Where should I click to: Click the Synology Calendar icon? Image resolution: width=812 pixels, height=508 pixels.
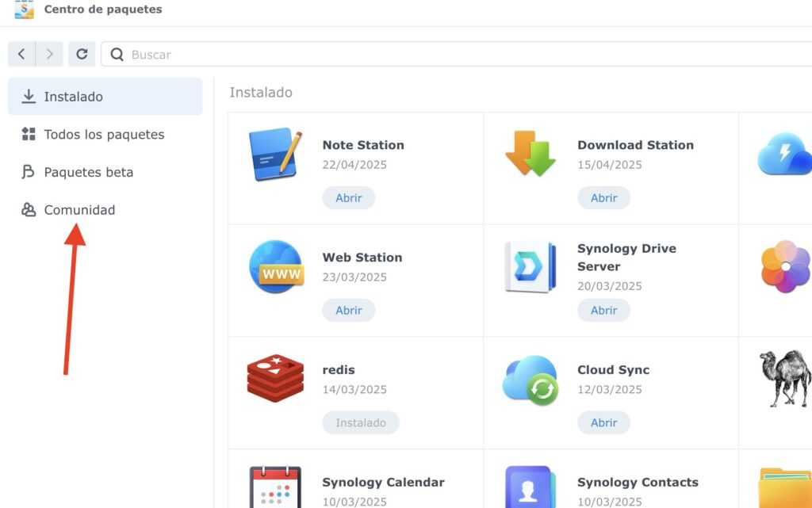[x=275, y=487]
